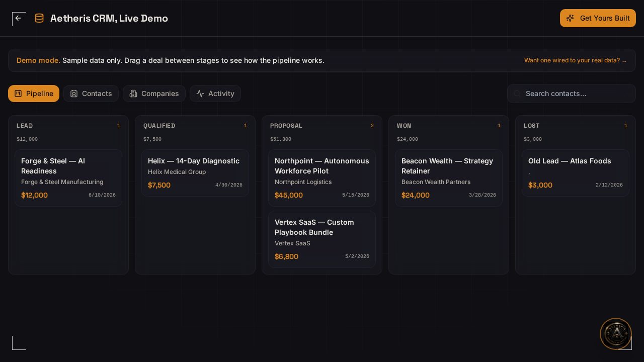
Task: Click the LOST column header
Action: point(531,126)
